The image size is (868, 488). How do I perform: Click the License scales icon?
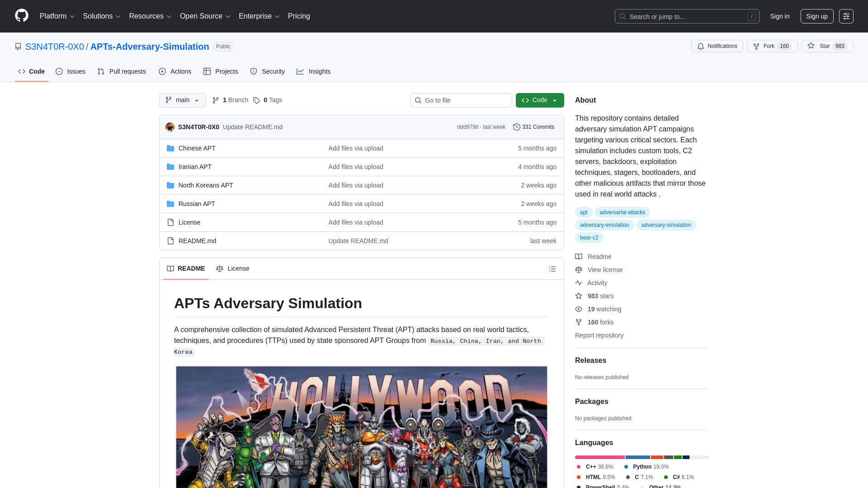[x=220, y=268]
